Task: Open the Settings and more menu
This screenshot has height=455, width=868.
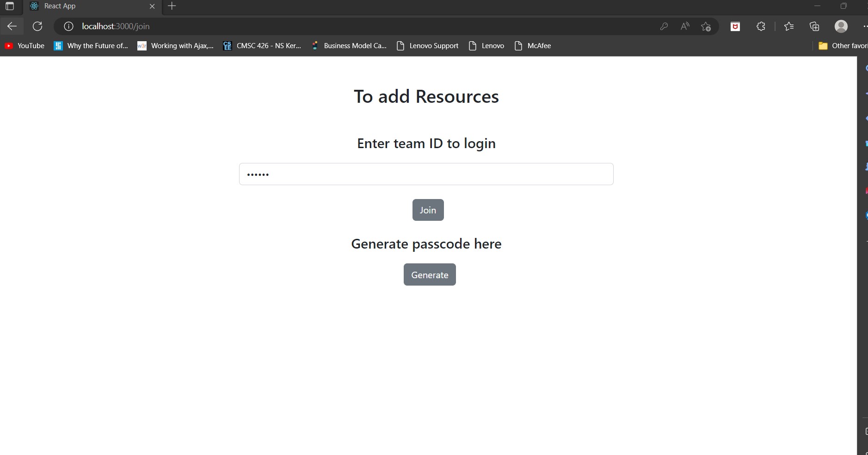Action: 864,26
